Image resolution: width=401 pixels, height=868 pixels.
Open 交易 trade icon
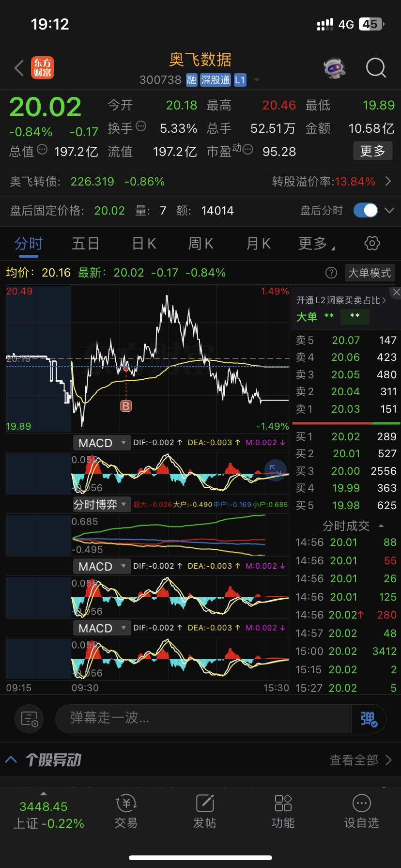pos(126,812)
